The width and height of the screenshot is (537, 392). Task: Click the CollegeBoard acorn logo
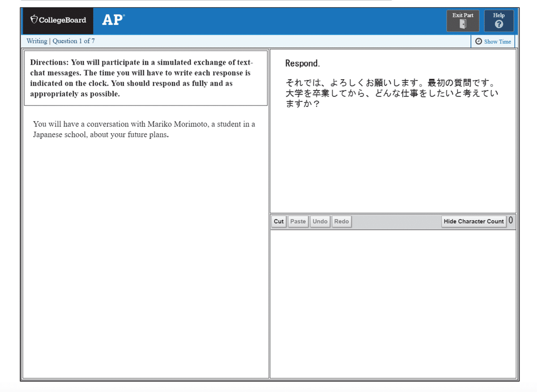[x=34, y=19]
